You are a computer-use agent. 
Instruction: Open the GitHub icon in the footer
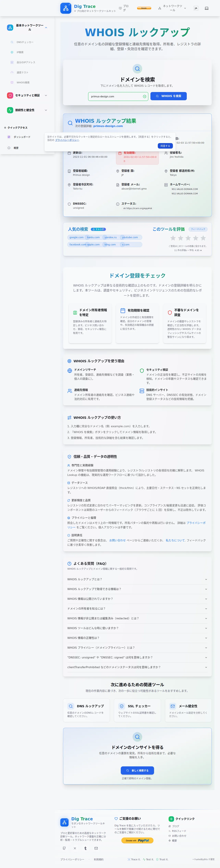click(x=64, y=848)
